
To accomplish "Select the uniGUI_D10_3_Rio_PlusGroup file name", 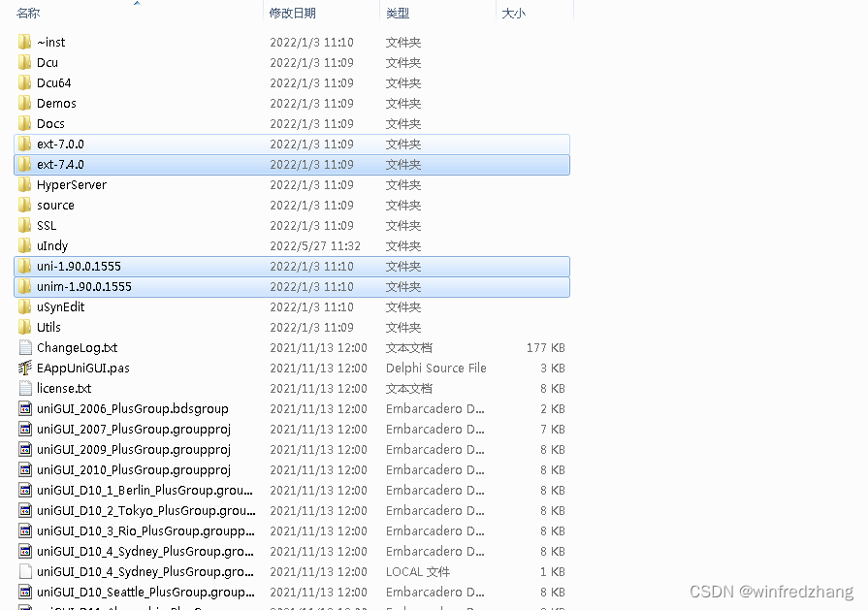I will point(146,530).
